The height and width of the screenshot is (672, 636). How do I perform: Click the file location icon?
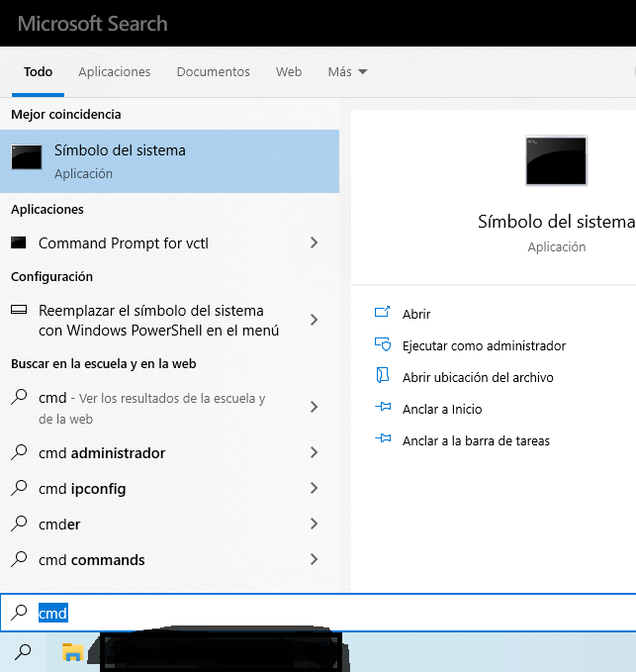382,375
